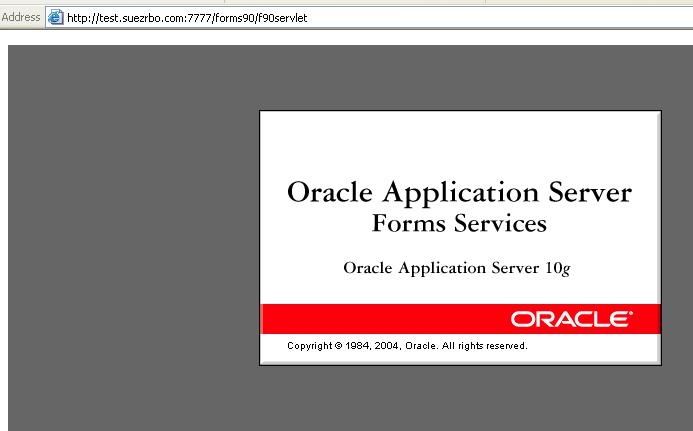This screenshot has height=431, width=693.
Task: Click the "Oracle Application Server 10g" version line
Action: pyautogui.click(x=456, y=268)
